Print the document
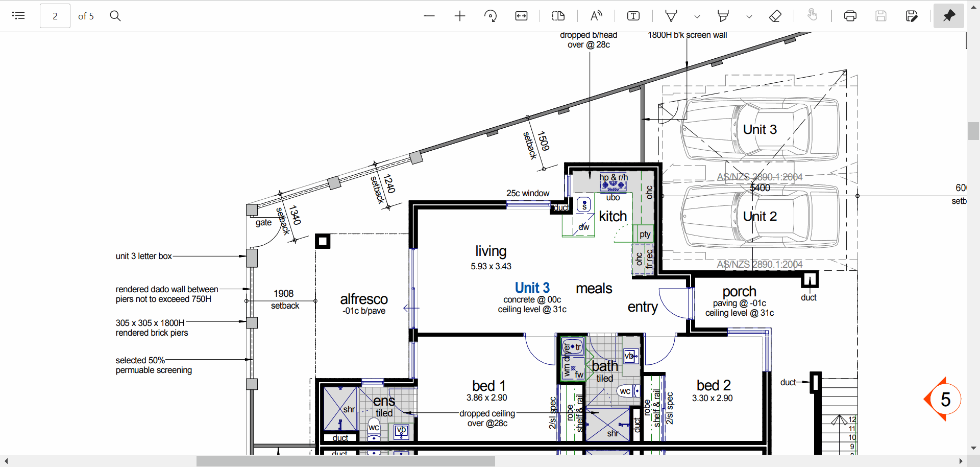 pyautogui.click(x=850, y=16)
